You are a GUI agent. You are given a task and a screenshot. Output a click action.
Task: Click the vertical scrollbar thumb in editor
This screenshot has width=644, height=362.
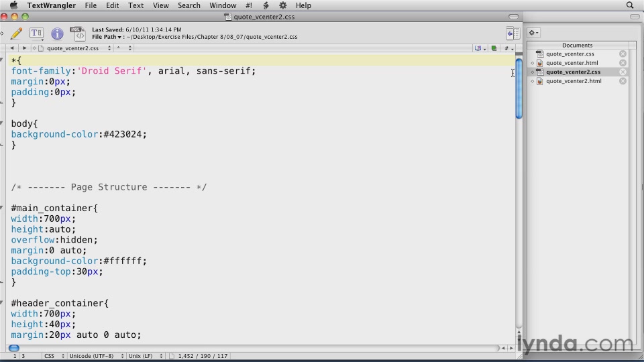tap(519, 88)
